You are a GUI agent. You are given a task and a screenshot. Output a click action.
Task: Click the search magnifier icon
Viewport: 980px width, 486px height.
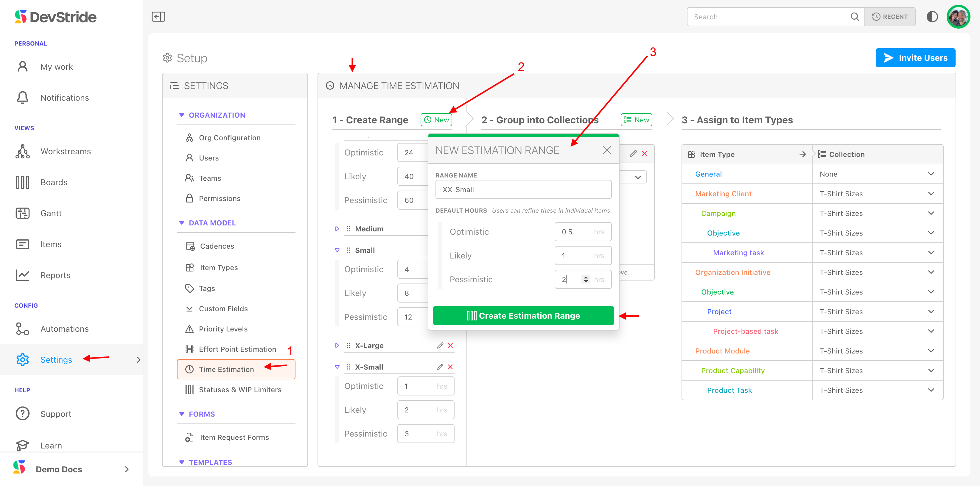855,17
